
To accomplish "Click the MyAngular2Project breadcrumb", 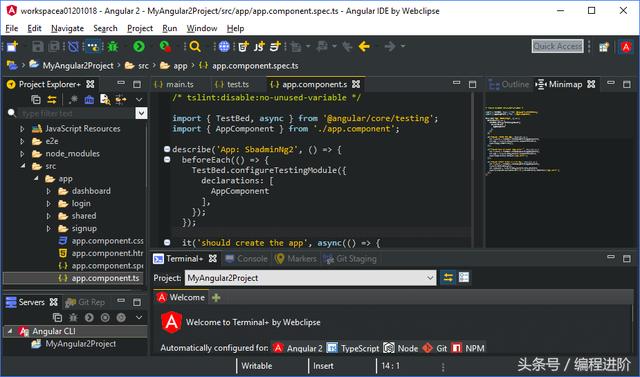I will click(x=78, y=65).
